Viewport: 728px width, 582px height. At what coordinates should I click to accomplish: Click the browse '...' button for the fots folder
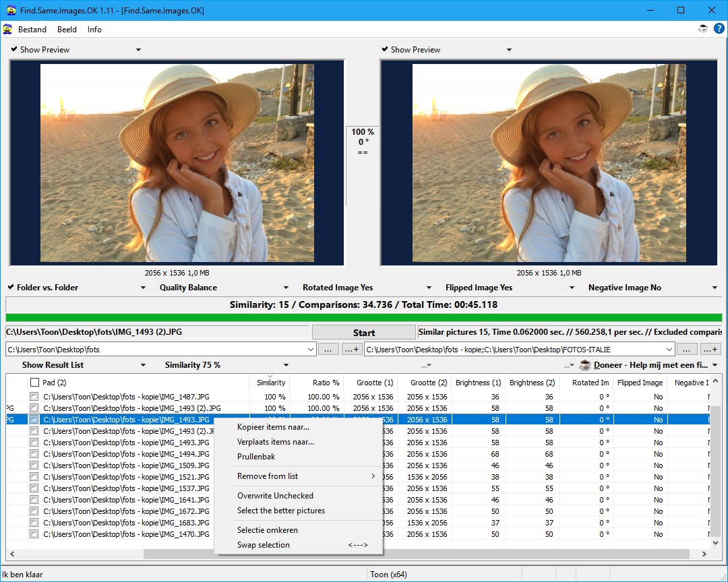[x=328, y=349]
